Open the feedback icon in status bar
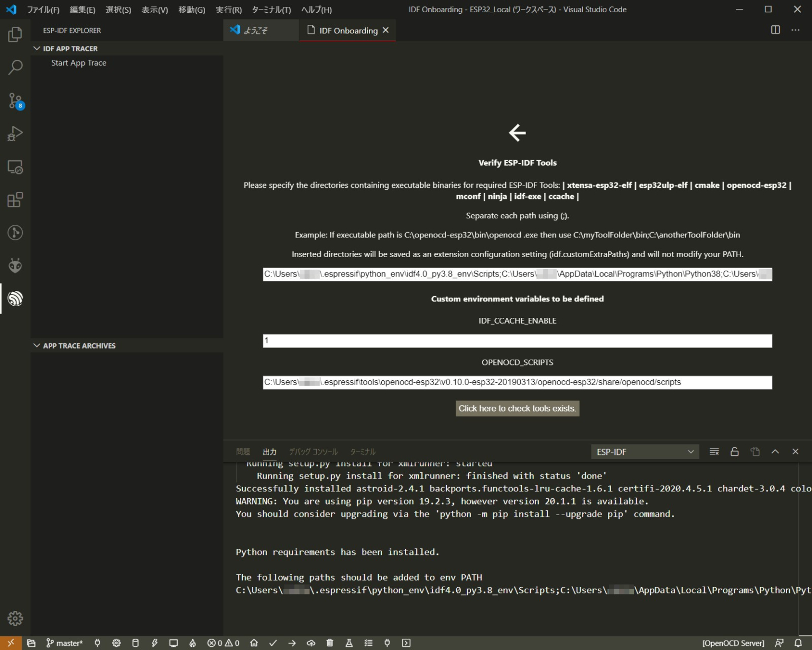 tap(779, 643)
